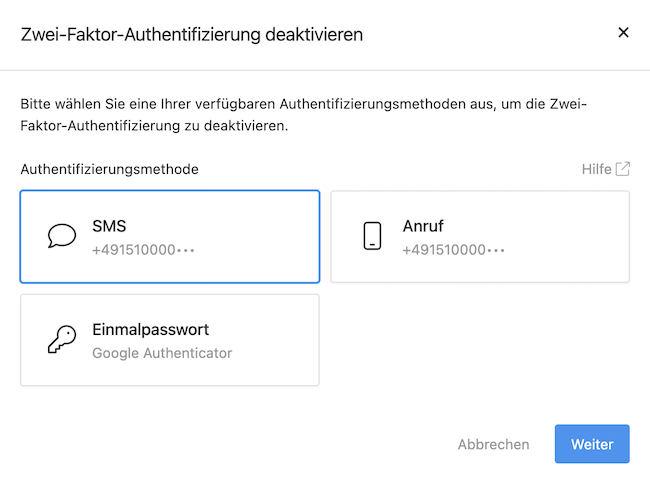Screen dimensions: 650x482
Task: Click the Einmalpasswort label text
Action: pos(150,330)
